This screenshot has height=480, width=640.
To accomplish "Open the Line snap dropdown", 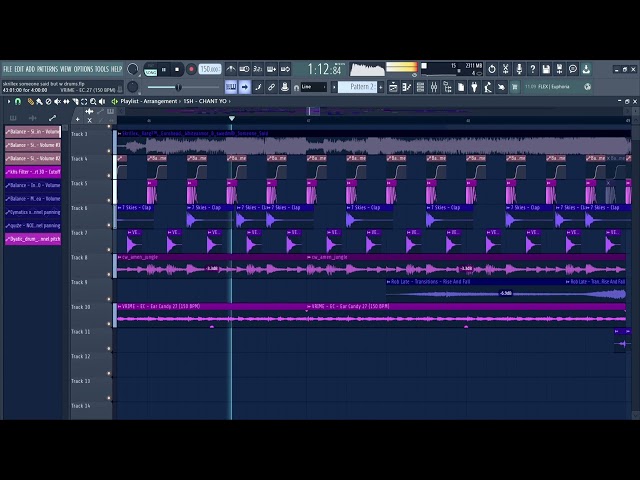I will pos(313,87).
